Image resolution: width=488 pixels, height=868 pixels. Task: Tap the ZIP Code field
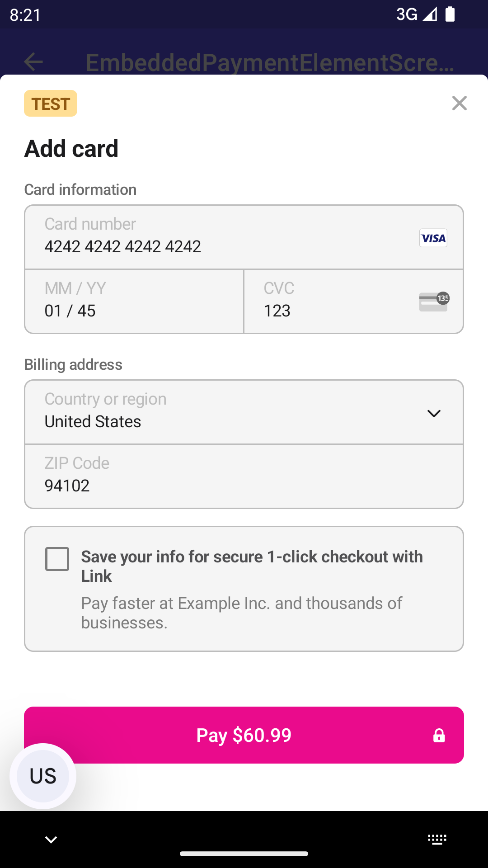pos(244,476)
